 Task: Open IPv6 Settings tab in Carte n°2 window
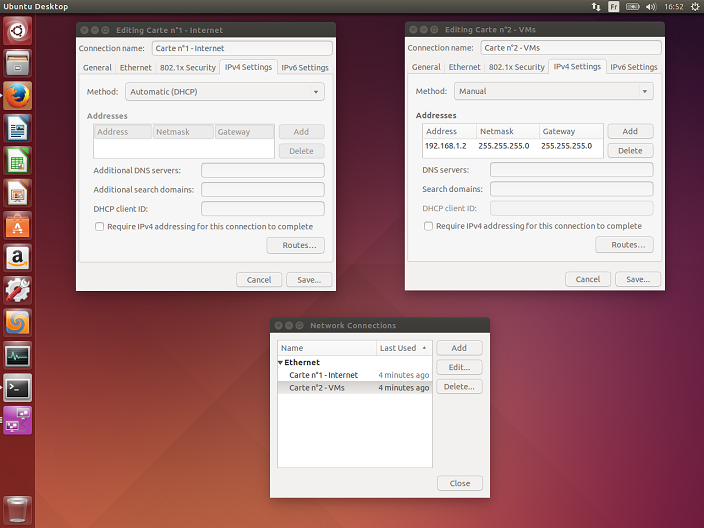pyautogui.click(x=634, y=67)
